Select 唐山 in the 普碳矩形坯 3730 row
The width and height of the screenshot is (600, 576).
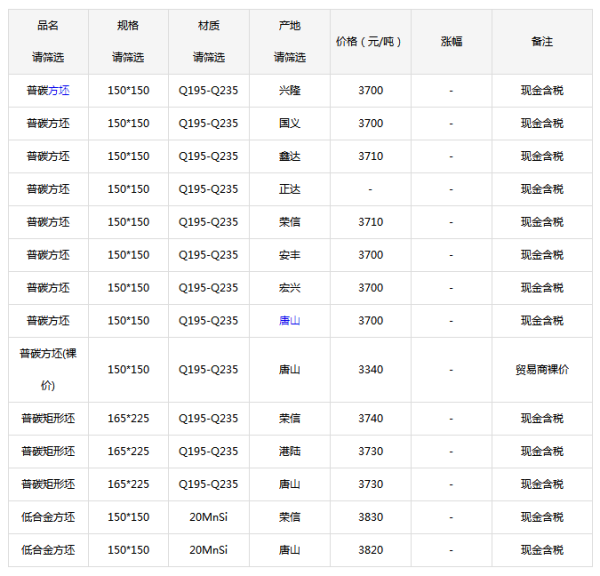click(x=290, y=484)
